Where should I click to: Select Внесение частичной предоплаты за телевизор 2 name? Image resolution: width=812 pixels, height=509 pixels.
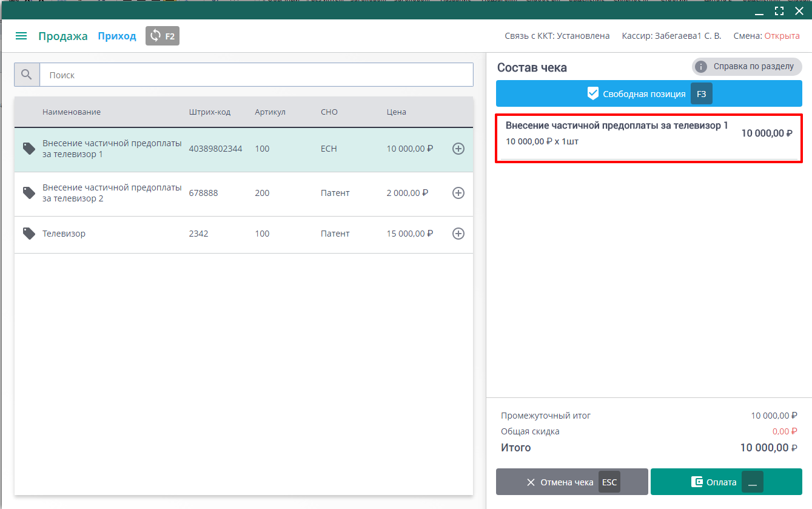click(x=112, y=193)
